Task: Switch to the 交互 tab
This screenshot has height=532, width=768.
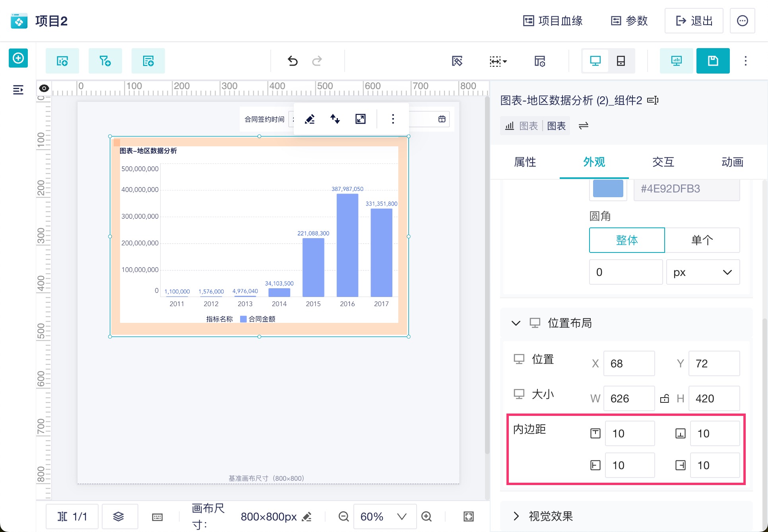Action: [x=663, y=162]
